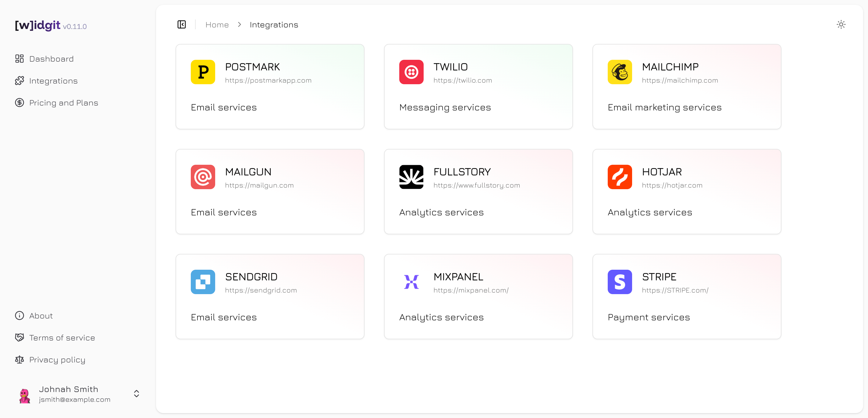Click the [w]idgit logo
The image size is (868, 418).
click(37, 25)
